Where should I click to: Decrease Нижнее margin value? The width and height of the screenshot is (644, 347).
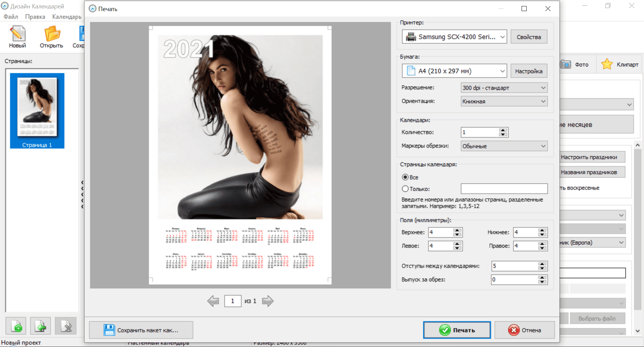(542, 234)
